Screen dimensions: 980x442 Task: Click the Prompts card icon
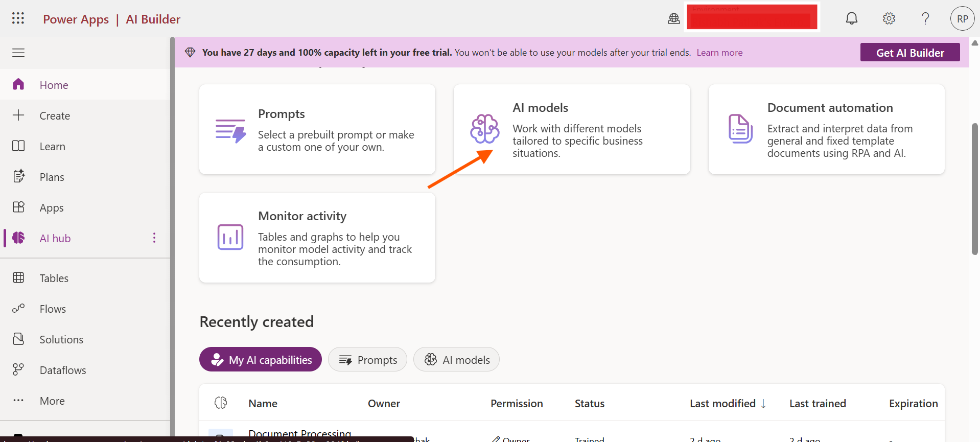[x=230, y=131]
